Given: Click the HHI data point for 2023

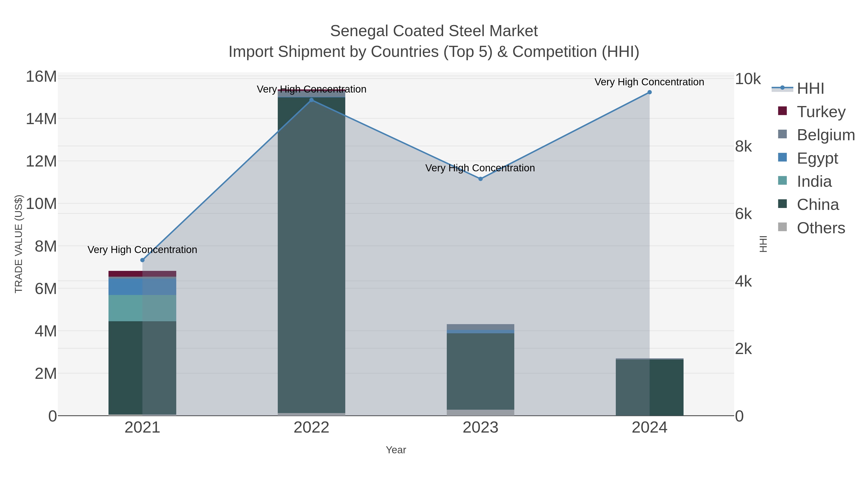Looking at the screenshot, I should click(481, 179).
